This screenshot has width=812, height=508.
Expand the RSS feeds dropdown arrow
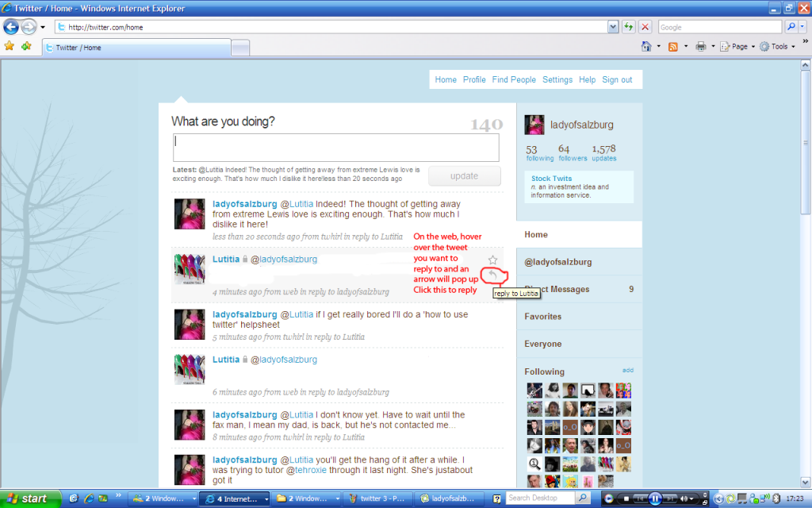tap(686, 47)
